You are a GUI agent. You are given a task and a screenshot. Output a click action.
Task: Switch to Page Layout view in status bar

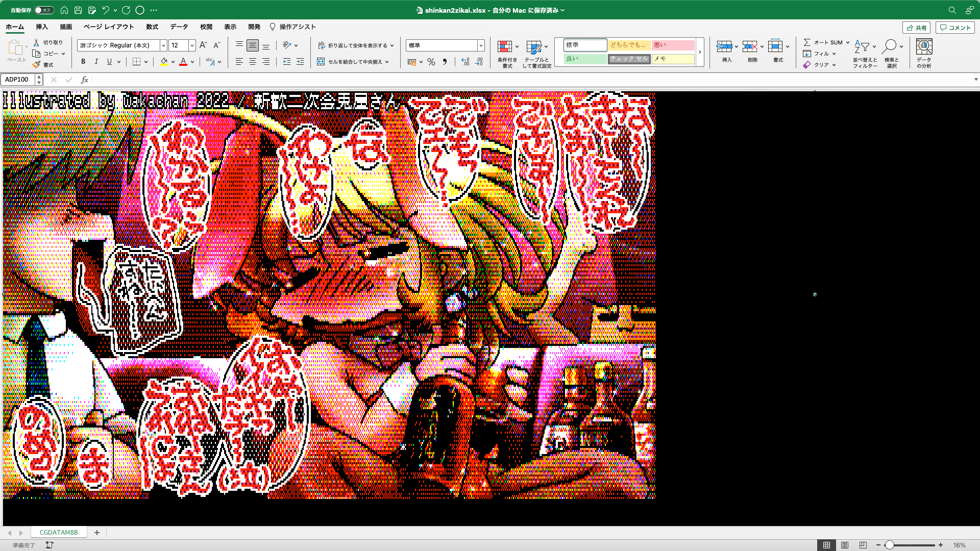click(845, 545)
